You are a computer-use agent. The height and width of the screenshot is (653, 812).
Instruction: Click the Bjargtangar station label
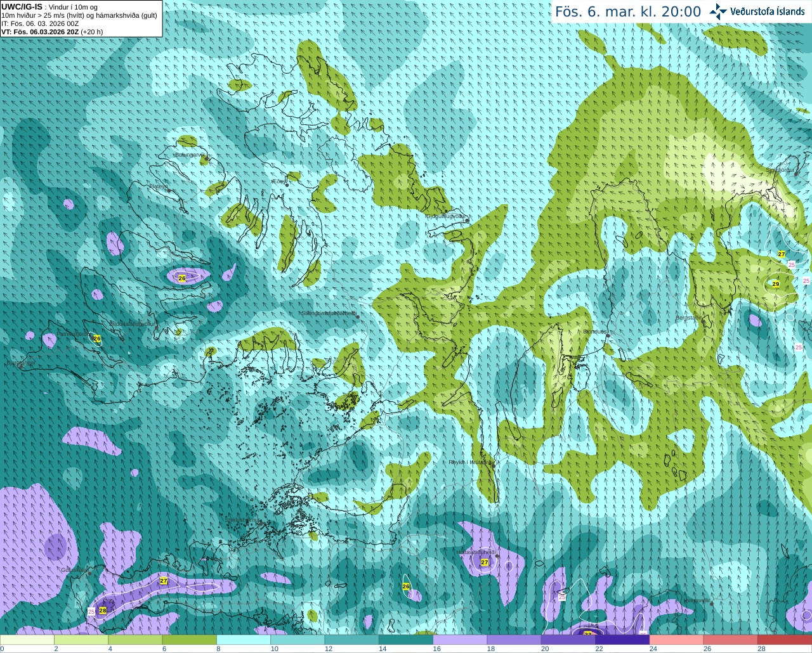tap(21, 363)
